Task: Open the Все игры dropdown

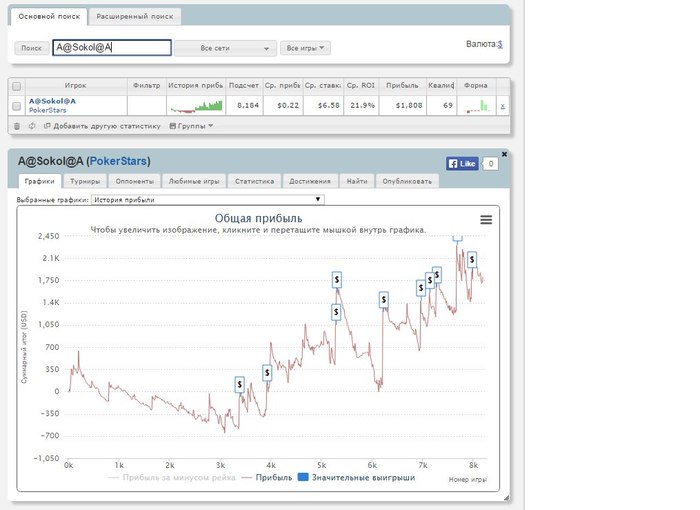Action: pos(305,48)
